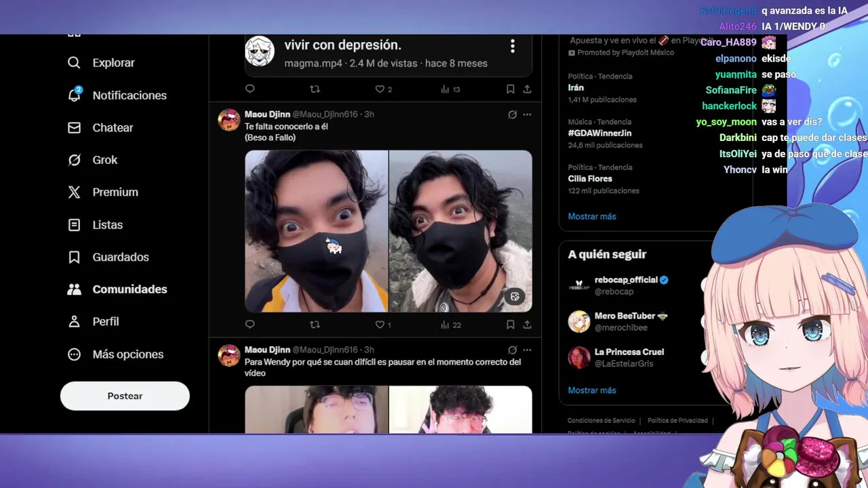This screenshot has height=488, width=868.
Task: Click the Explorar magnifier icon
Action: (74, 63)
